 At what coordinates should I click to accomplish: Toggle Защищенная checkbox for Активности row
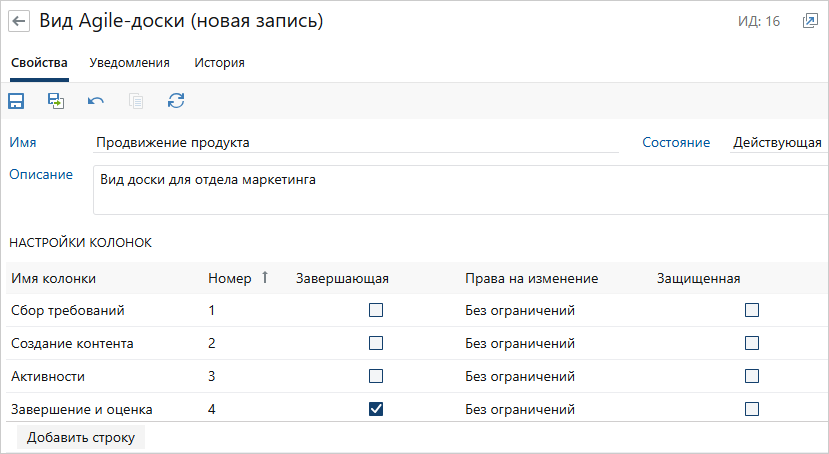pyautogui.click(x=752, y=377)
